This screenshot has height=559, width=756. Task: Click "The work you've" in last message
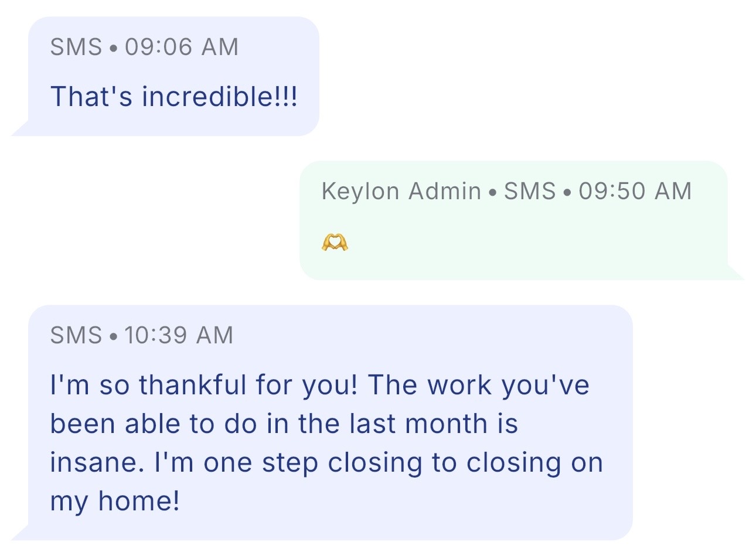pos(479,385)
